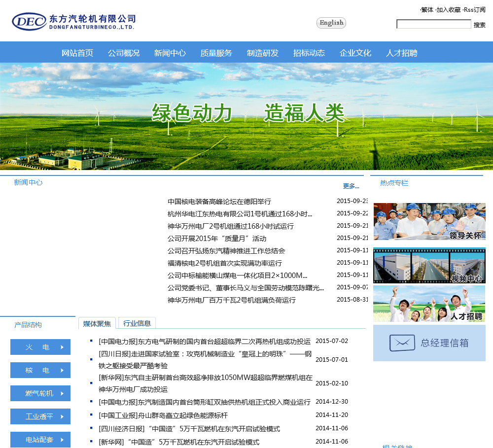Screen dimensions: 493x448
Task: Open 新闻中心 in the navigation bar
Action: click(170, 53)
